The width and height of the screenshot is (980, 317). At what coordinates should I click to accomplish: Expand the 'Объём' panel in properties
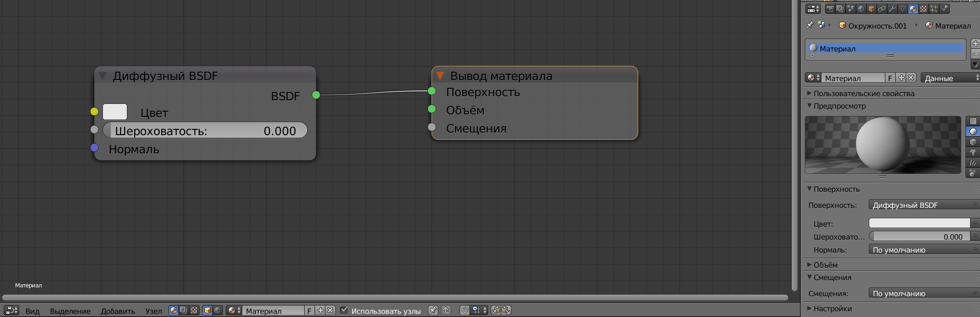click(x=825, y=265)
